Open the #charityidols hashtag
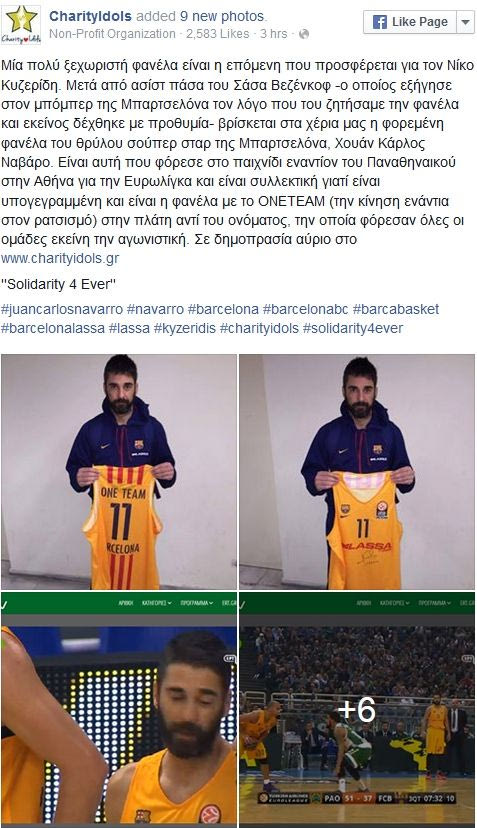This screenshot has width=477, height=828. coord(259,328)
